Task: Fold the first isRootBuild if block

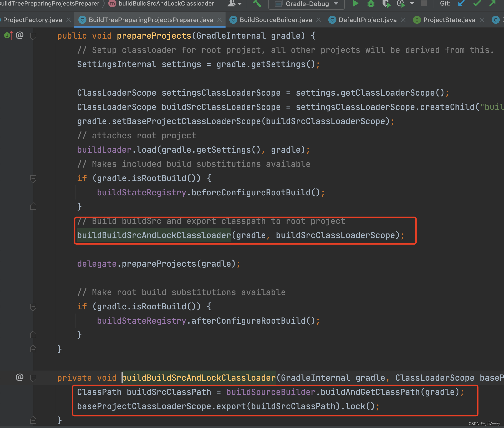Action: [x=33, y=179]
